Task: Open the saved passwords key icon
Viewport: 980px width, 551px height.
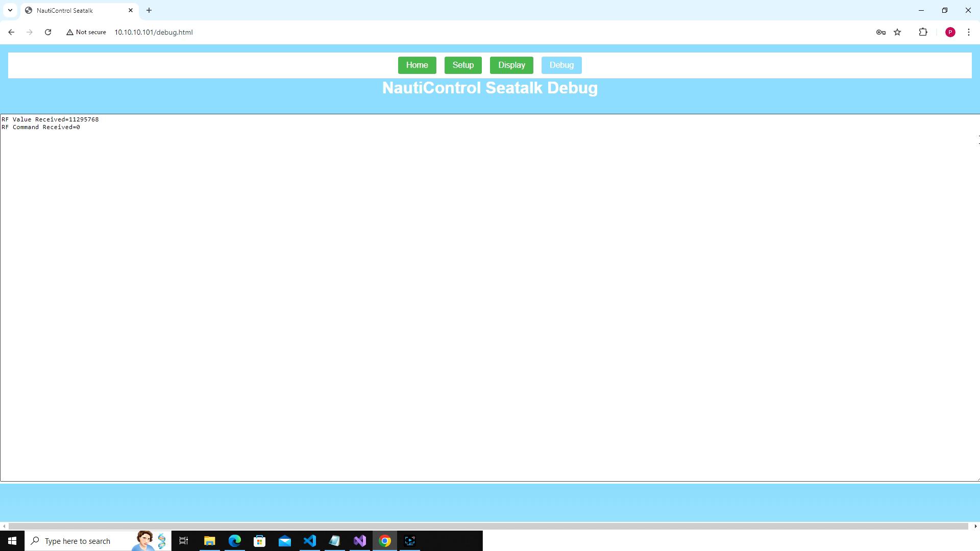Action: click(880, 32)
